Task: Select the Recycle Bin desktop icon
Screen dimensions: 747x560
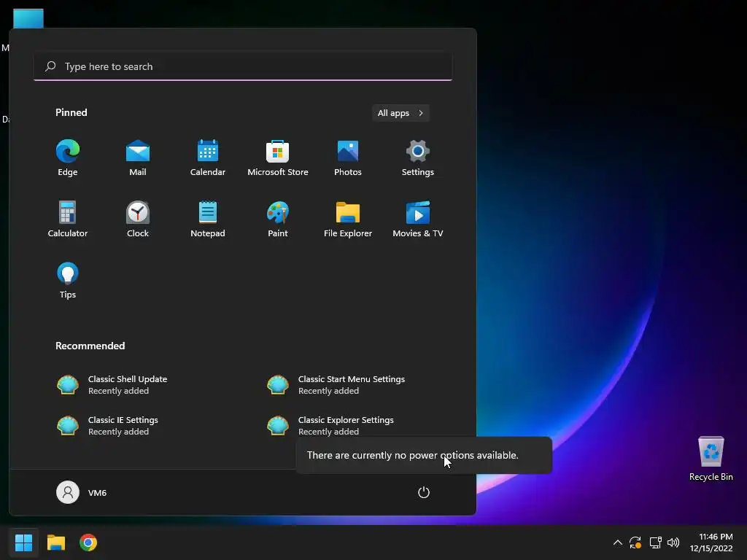Action: (x=711, y=459)
